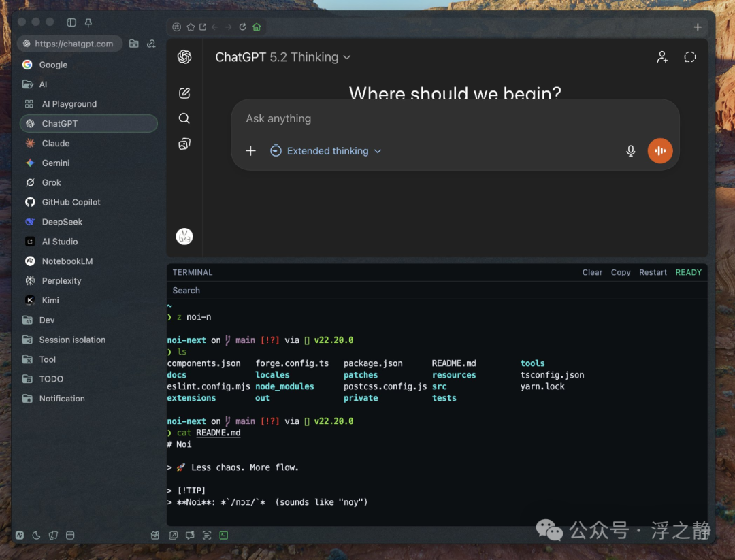Open the prompts chat bubble icon in bottom bar
Viewport: 735px width, 560px height.
(x=190, y=535)
